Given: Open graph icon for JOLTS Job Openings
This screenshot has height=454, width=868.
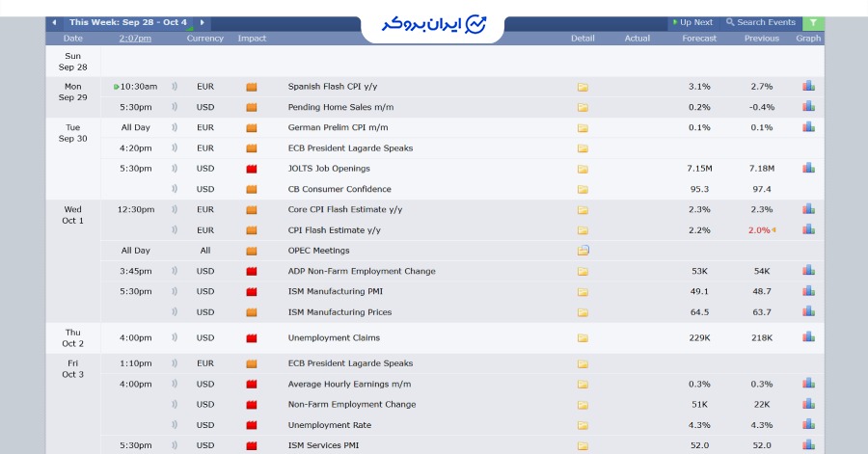Looking at the screenshot, I should click(x=808, y=168).
